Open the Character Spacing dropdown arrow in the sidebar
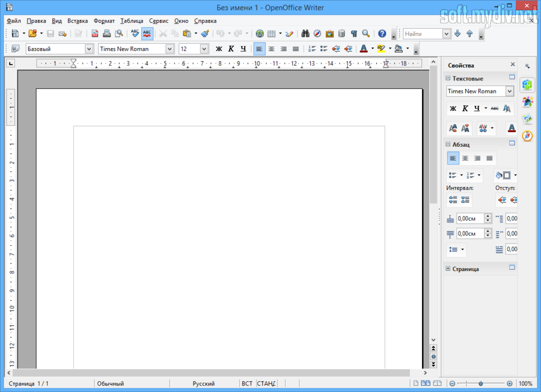541x392 pixels. (492, 129)
